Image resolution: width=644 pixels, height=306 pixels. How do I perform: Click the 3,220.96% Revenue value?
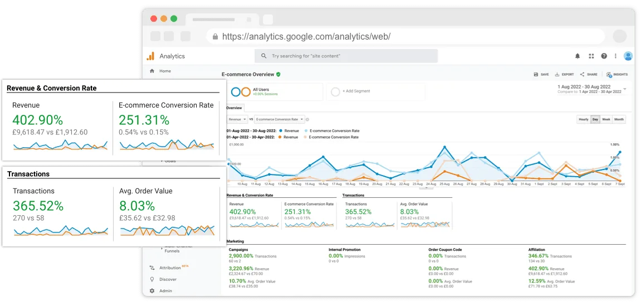[x=241, y=268]
